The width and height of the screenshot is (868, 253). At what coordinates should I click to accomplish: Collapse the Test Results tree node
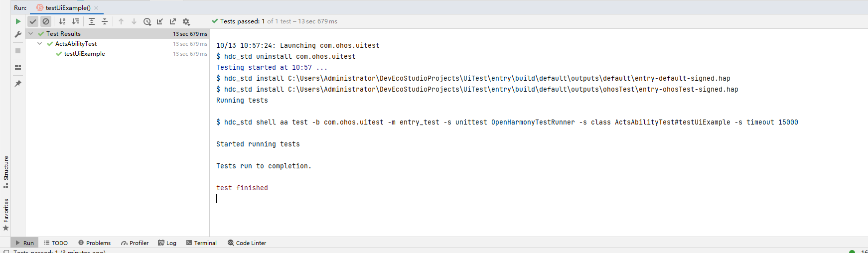point(31,34)
